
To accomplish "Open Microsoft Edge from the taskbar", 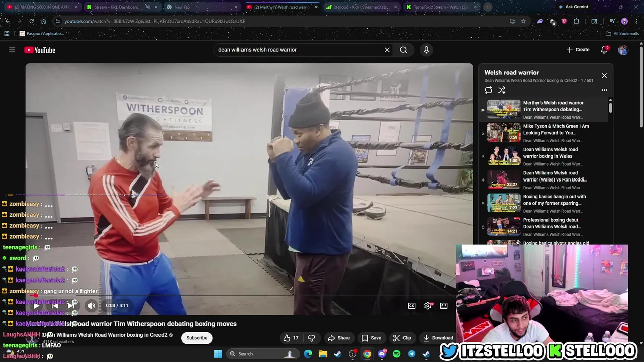I will click(x=308, y=354).
